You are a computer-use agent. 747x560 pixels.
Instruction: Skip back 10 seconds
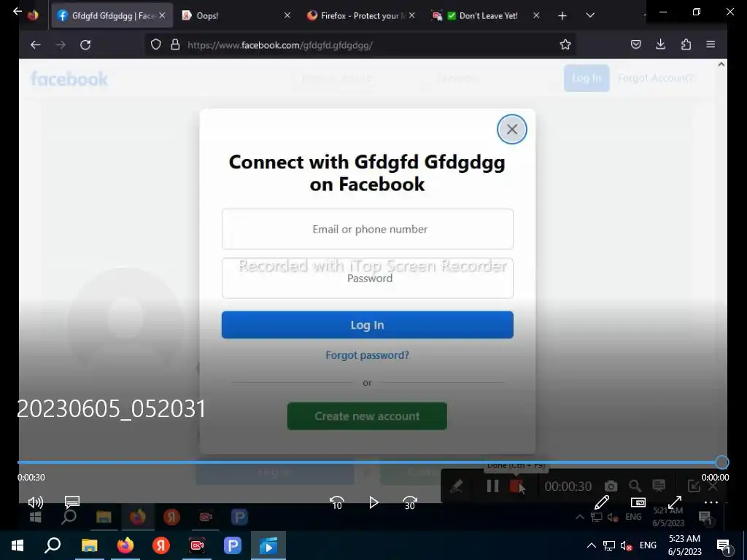337,502
